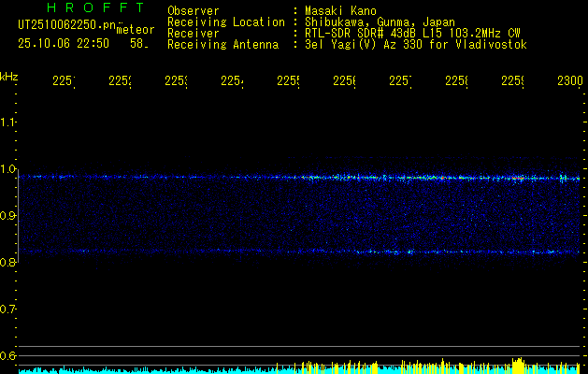
Task: Click the kHz axis unit label
Action: pyautogui.click(x=9, y=77)
